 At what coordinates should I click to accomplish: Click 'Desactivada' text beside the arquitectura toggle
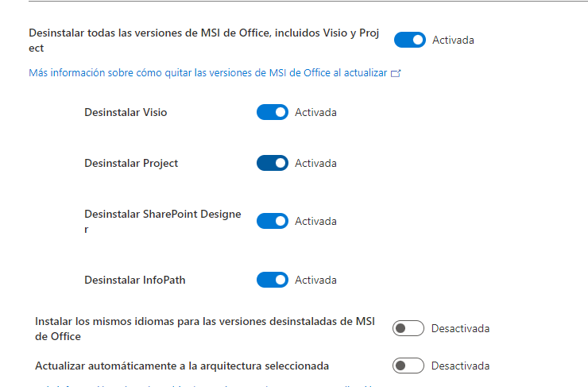click(461, 366)
